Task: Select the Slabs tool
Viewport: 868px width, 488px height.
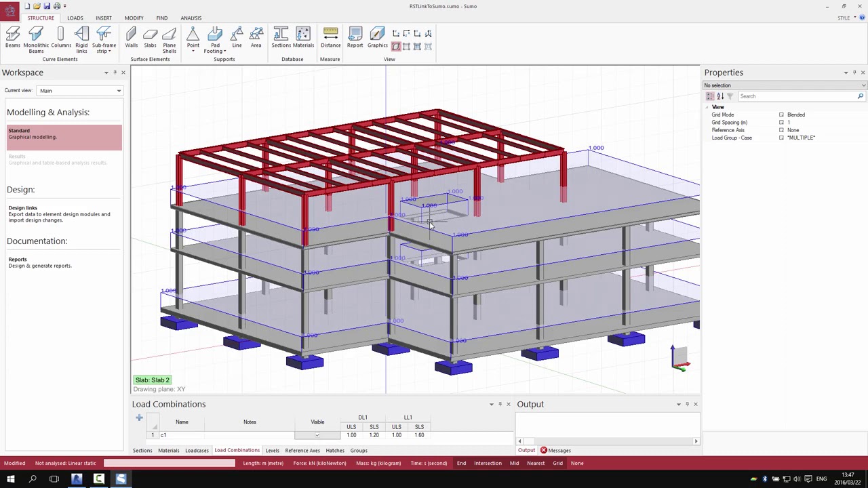Action: pyautogui.click(x=150, y=38)
